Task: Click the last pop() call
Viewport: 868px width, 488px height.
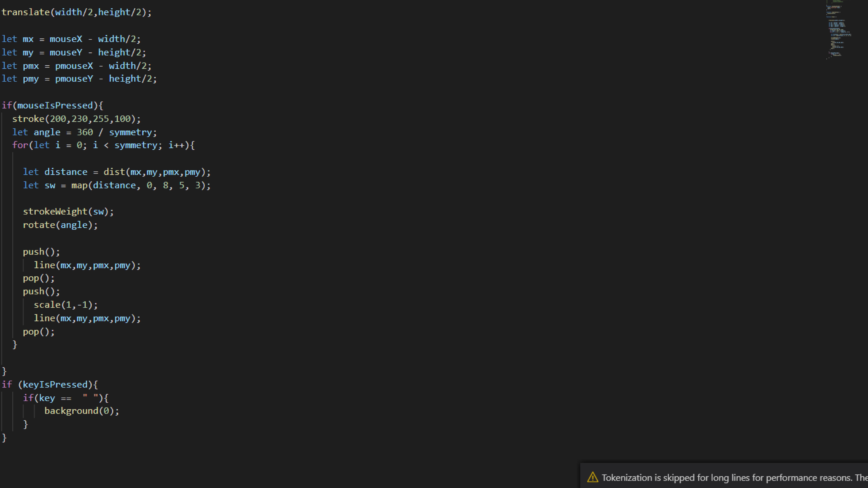Action: (38, 332)
